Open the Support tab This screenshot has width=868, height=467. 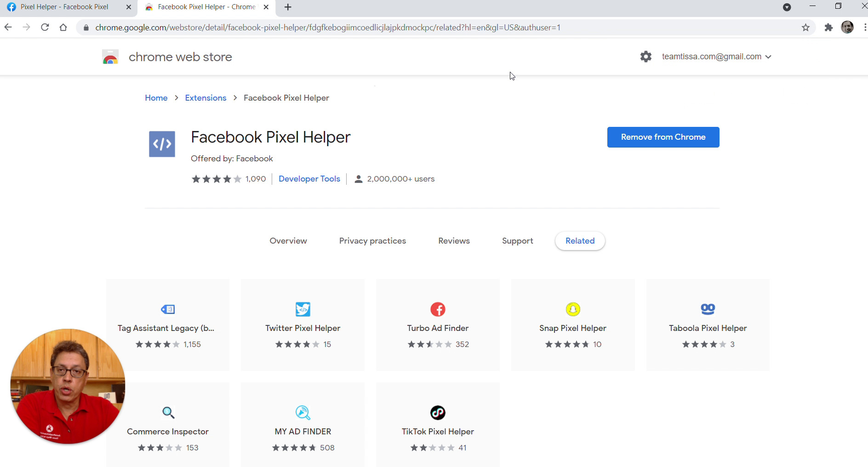pos(518,241)
